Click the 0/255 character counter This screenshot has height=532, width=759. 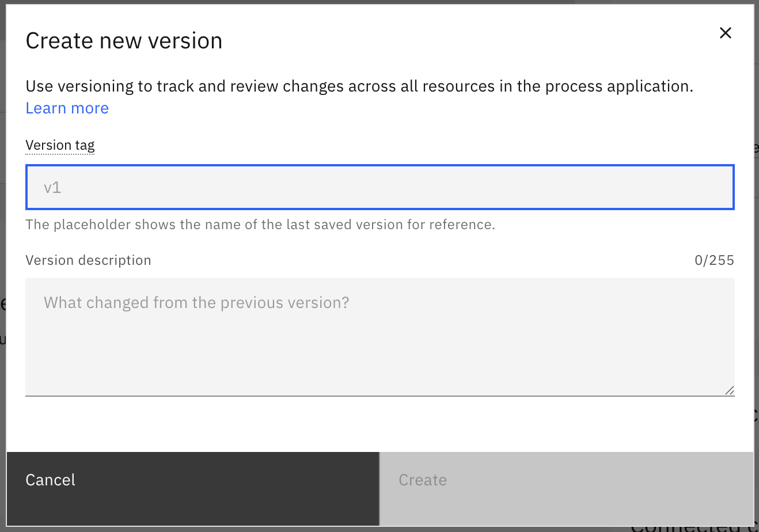point(714,260)
